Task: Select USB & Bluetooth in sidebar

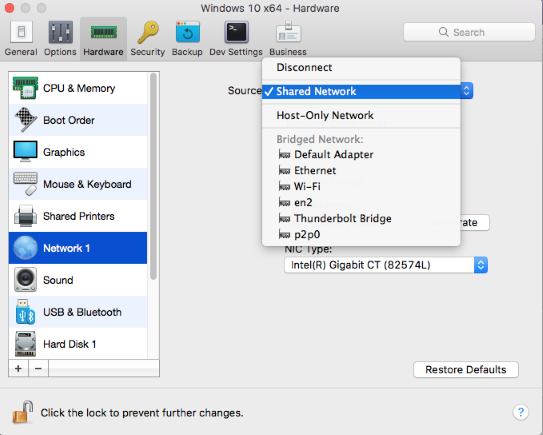Action: (78, 312)
